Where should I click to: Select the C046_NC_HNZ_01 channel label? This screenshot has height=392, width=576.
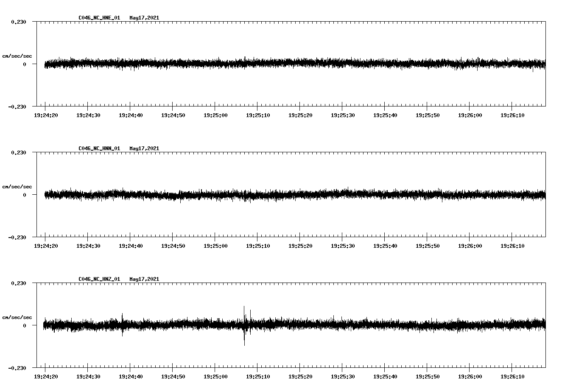(99, 279)
